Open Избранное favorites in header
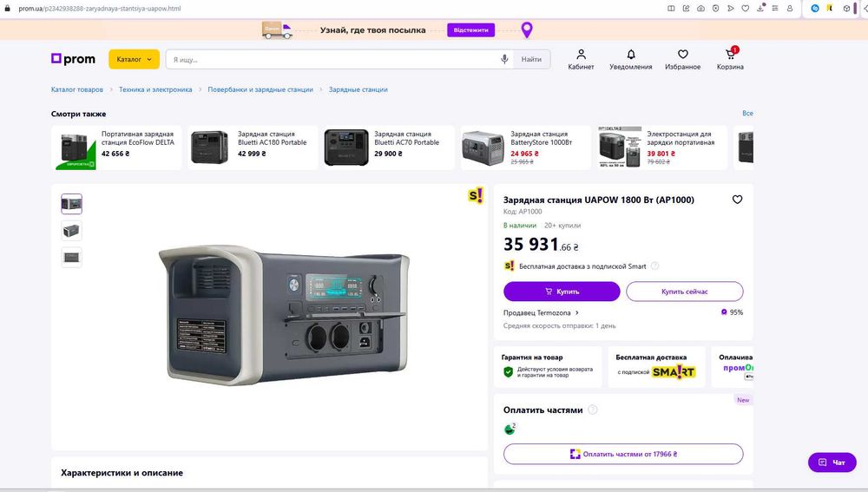The image size is (868, 492). [x=682, y=60]
